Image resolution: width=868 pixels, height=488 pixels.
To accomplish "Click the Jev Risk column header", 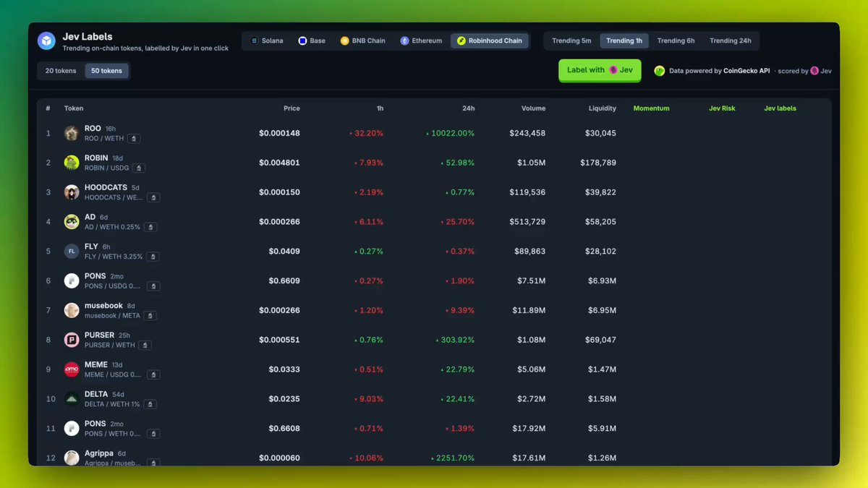I will pyautogui.click(x=722, y=108).
